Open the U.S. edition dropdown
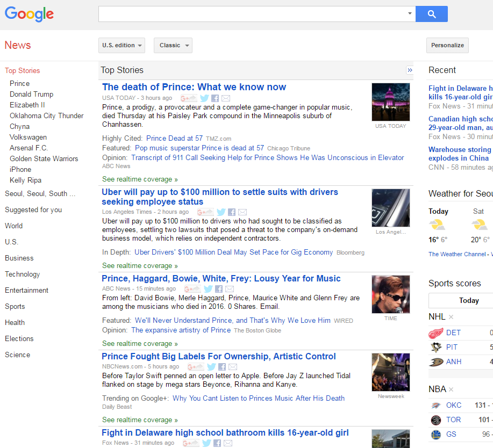The height and width of the screenshot is (448, 493). [x=122, y=45]
